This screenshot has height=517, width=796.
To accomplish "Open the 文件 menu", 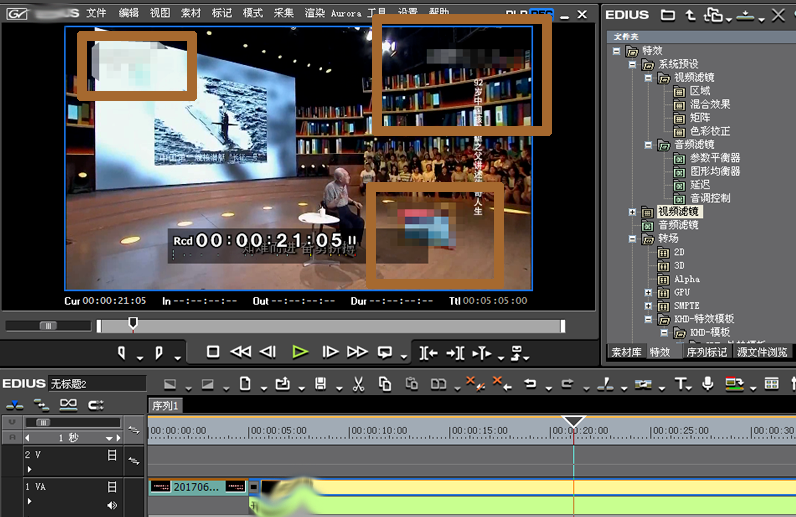I will click(96, 13).
